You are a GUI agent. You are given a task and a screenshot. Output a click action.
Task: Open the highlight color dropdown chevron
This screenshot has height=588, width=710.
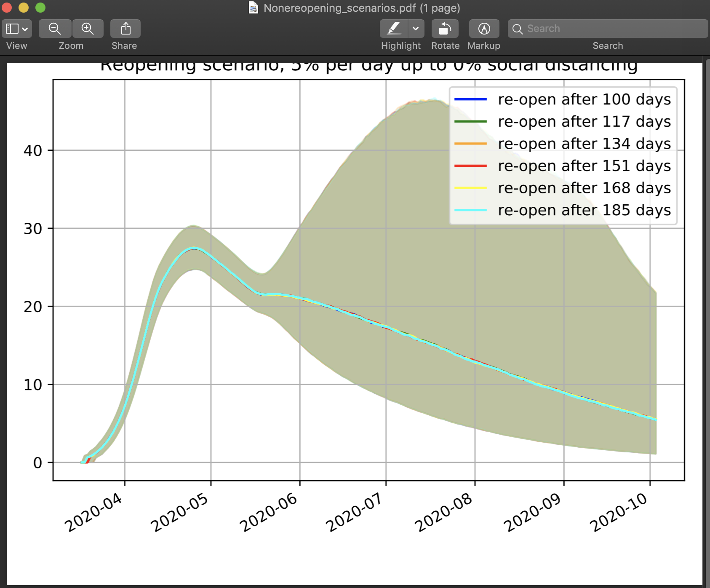(416, 29)
